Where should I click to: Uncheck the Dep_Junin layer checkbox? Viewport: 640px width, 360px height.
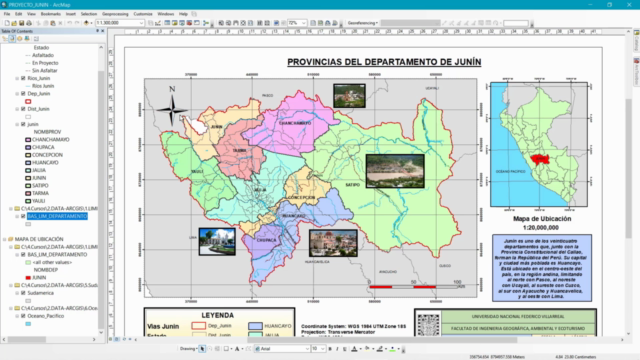pos(23,93)
